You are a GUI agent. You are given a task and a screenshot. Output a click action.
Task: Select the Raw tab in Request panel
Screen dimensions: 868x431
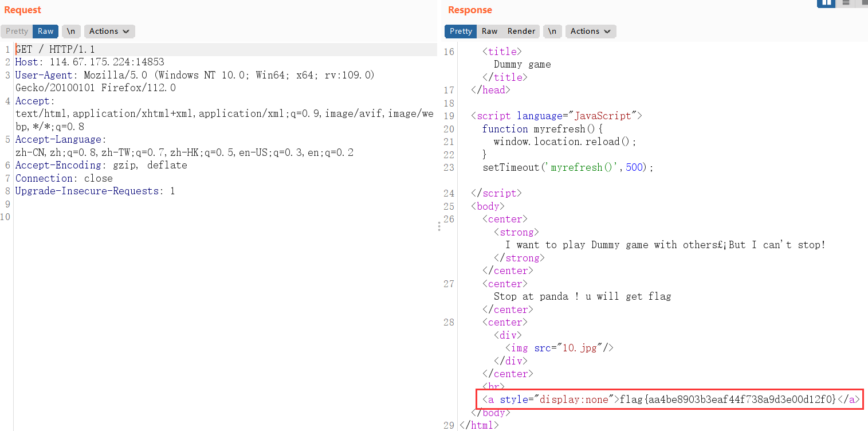[x=46, y=32]
